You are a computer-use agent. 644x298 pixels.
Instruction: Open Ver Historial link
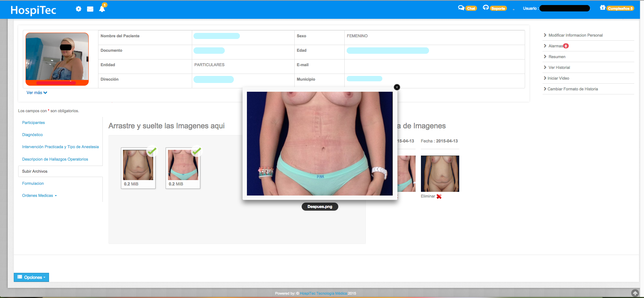click(x=559, y=68)
